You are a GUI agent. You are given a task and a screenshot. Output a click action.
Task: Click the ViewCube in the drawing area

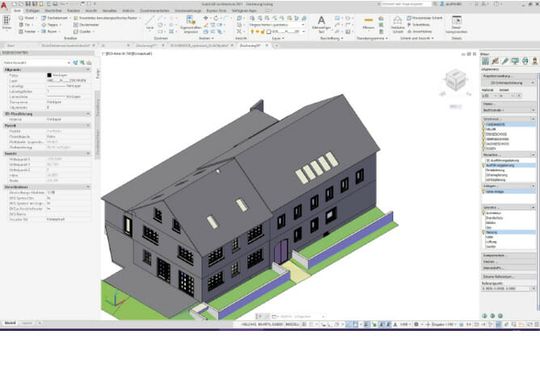(456, 80)
